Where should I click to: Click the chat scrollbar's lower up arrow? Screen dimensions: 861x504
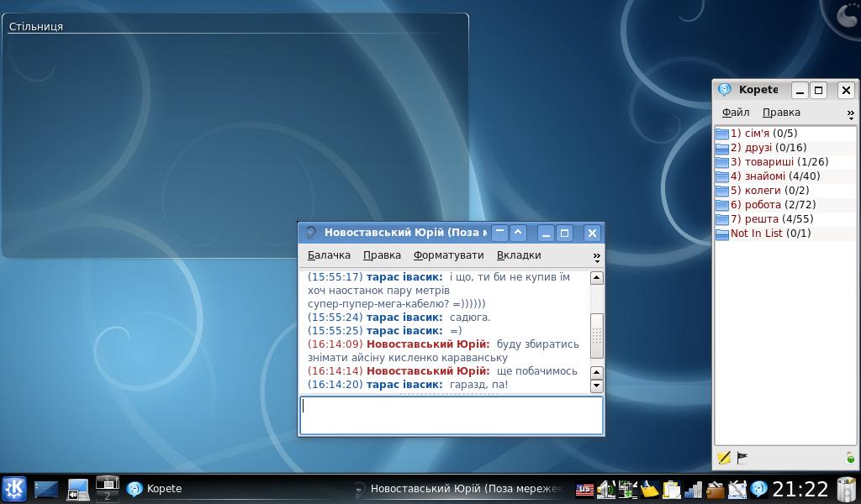coord(596,372)
